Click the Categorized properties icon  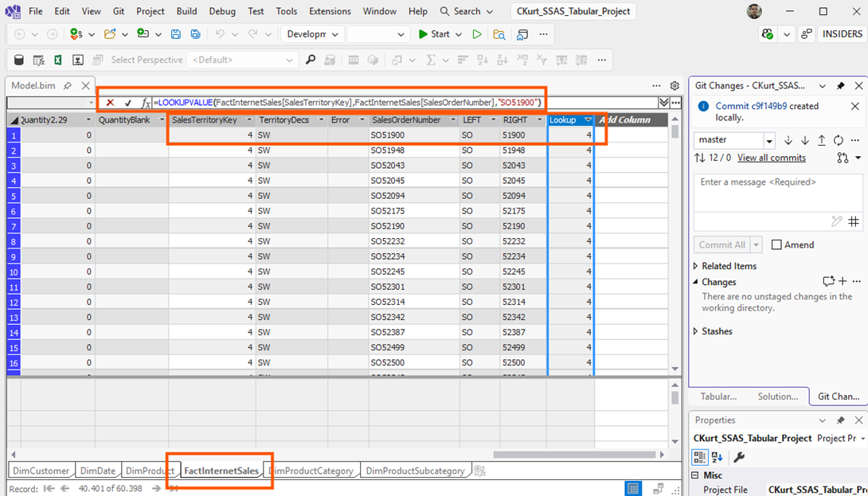[700, 457]
